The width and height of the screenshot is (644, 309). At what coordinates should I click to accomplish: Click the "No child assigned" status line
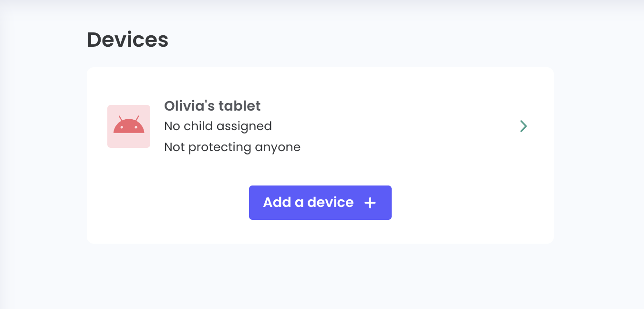218,126
